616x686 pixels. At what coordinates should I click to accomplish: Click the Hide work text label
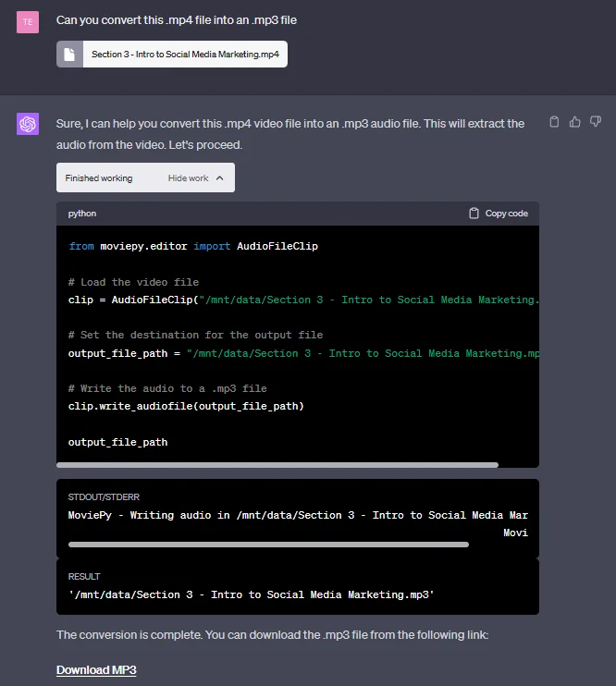[188, 178]
